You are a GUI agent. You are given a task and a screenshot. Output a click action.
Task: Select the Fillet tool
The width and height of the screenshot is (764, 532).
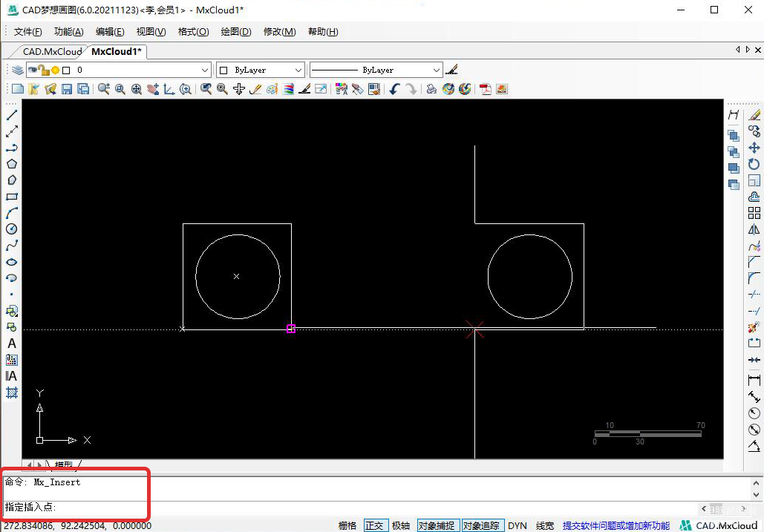(x=754, y=278)
